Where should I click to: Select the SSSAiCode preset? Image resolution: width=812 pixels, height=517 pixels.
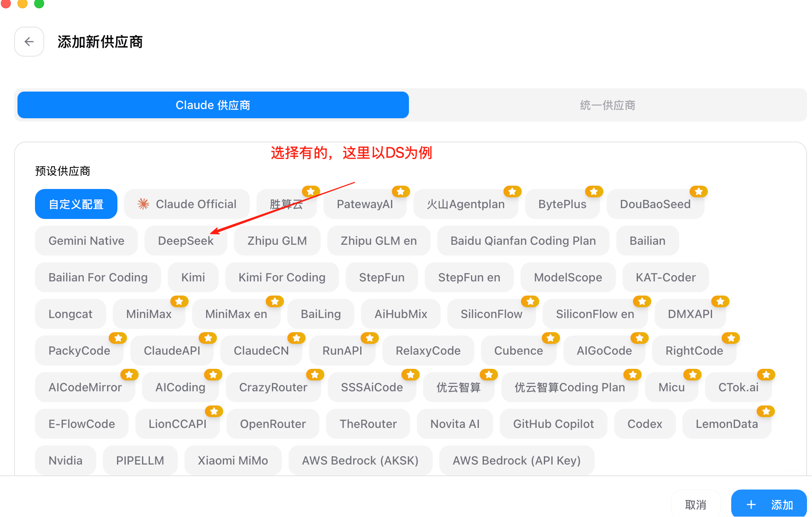372,387
